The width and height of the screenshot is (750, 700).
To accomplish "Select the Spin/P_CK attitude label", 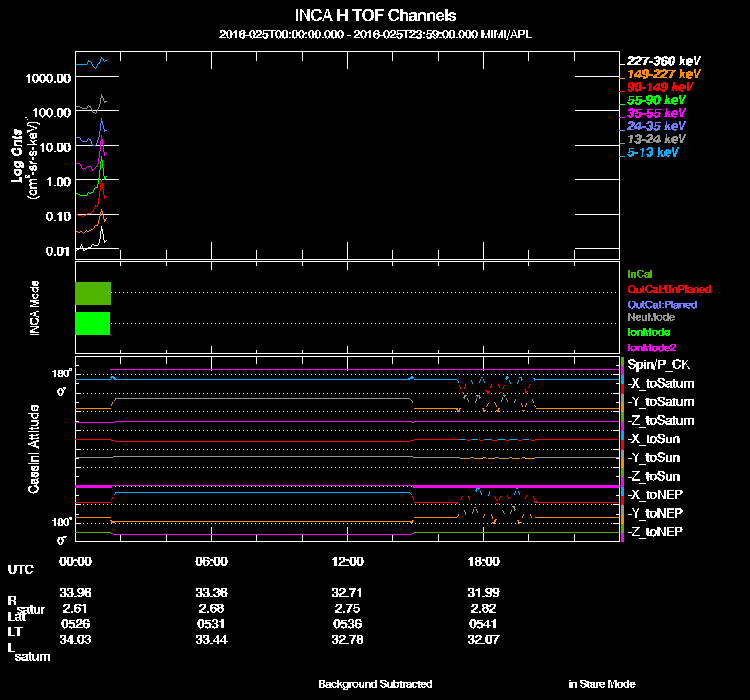I will click(656, 366).
